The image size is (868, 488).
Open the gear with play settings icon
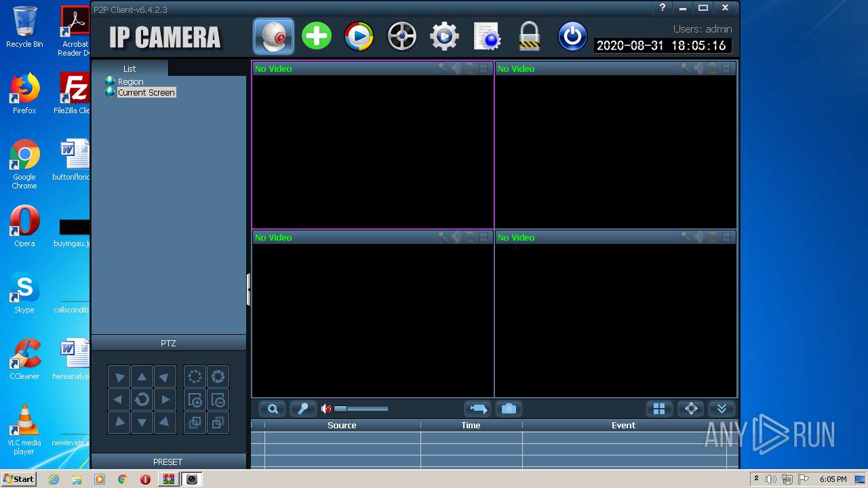tap(444, 36)
